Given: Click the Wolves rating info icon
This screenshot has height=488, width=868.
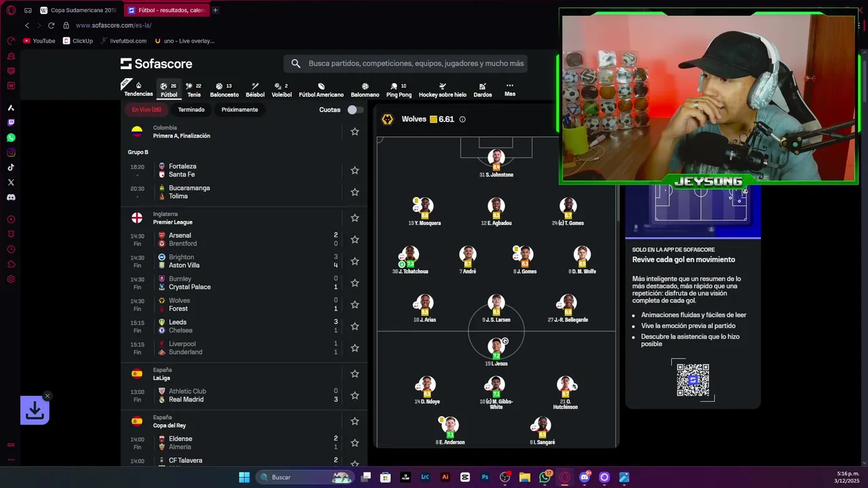Looking at the screenshot, I should (x=462, y=119).
